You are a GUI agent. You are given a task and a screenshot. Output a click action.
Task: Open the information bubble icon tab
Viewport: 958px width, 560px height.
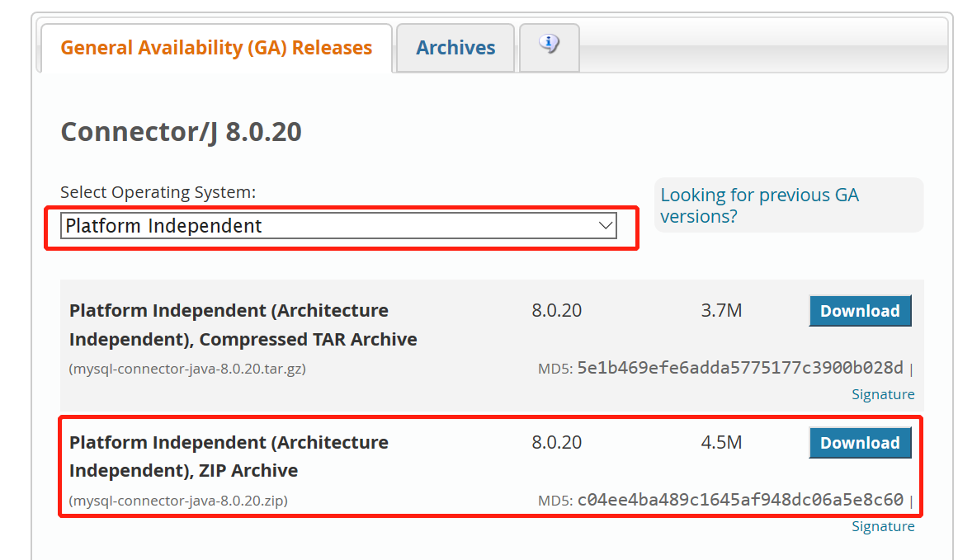(549, 47)
